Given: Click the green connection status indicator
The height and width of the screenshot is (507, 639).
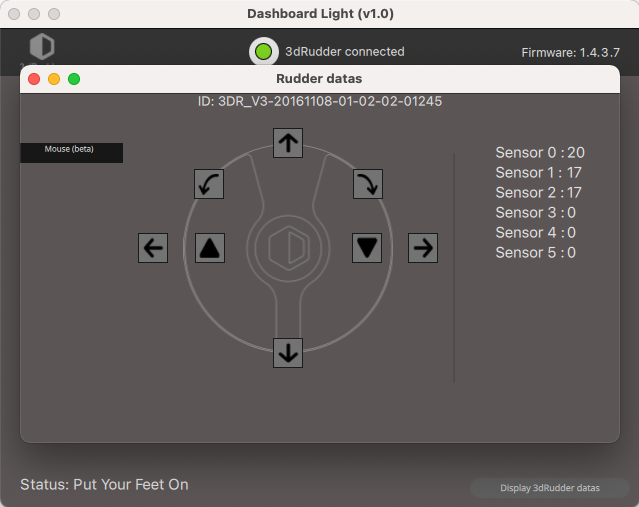Looking at the screenshot, I should 263,52.
